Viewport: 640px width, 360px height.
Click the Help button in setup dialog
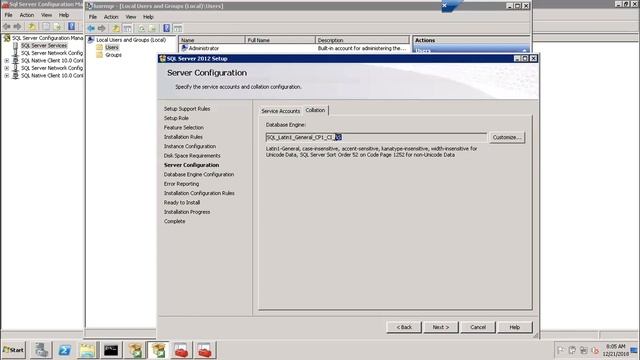pos(515,327)
